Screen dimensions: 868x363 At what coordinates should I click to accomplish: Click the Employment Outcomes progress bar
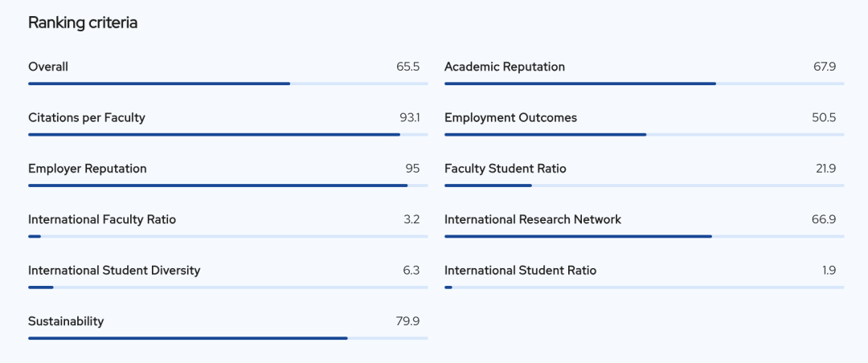tap(644, 134)
